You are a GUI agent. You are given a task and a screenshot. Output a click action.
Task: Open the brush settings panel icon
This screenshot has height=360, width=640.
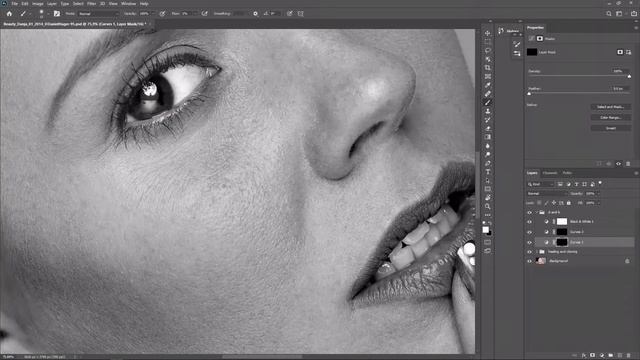click(57, 13)
